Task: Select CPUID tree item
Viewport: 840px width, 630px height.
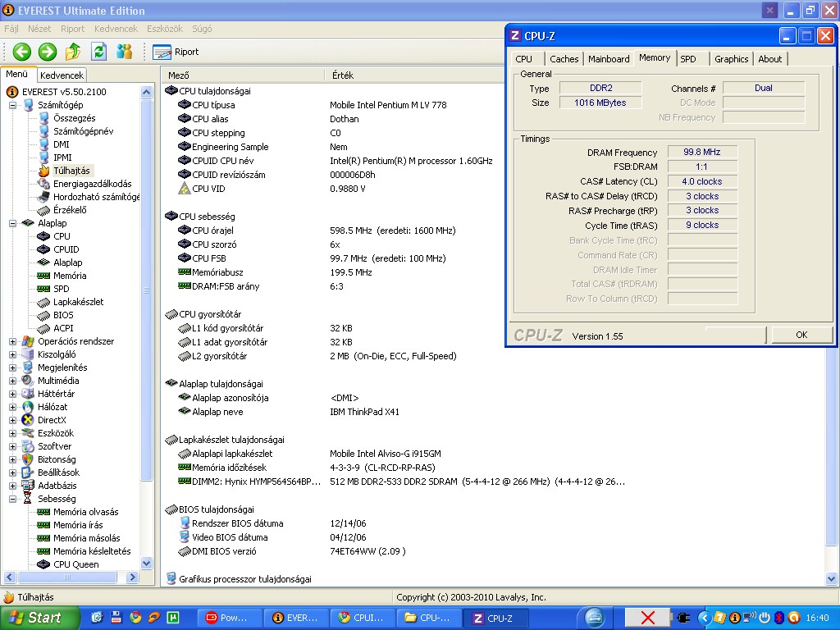Action: [x=66, y=249]
